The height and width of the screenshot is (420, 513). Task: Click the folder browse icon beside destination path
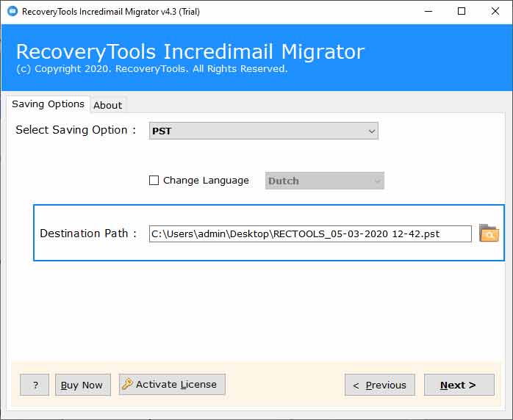pyautogui.click(x=489, y=233)
